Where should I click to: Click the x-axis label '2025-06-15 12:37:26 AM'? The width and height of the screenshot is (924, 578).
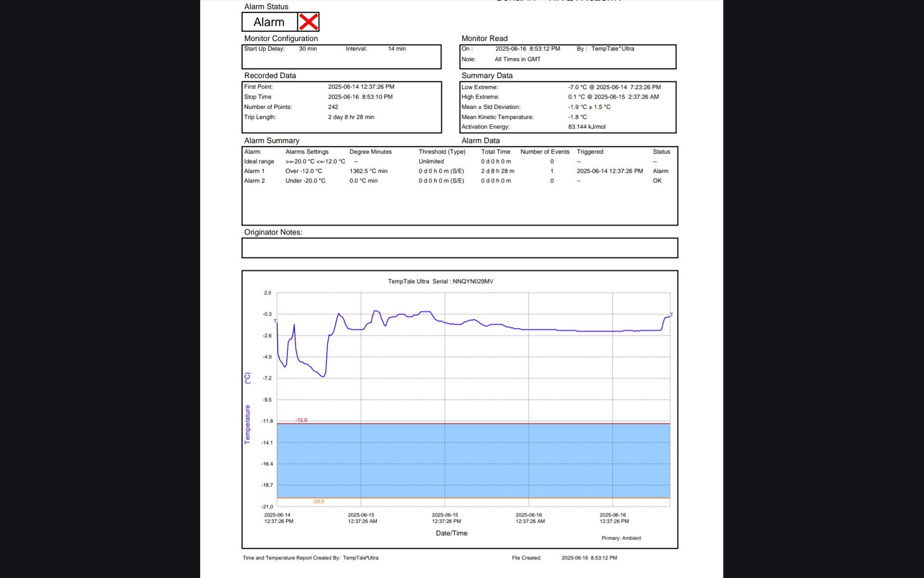(362, 518)
